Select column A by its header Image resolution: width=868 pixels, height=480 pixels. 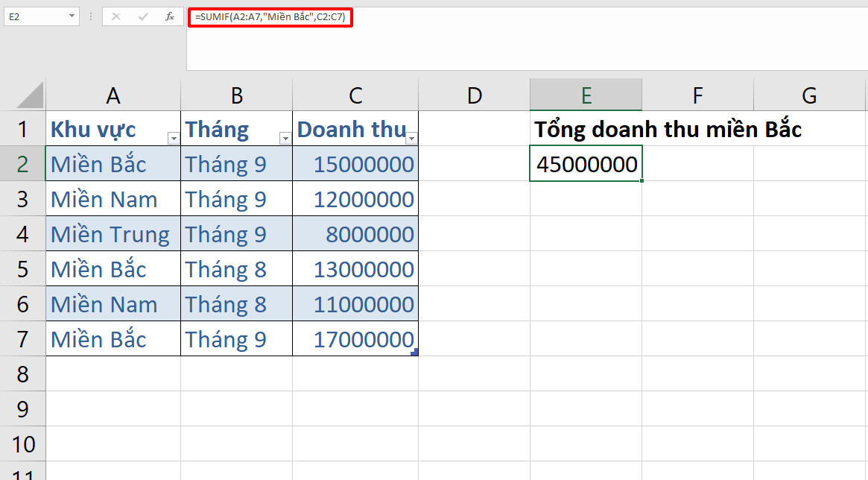click(113, 95)
